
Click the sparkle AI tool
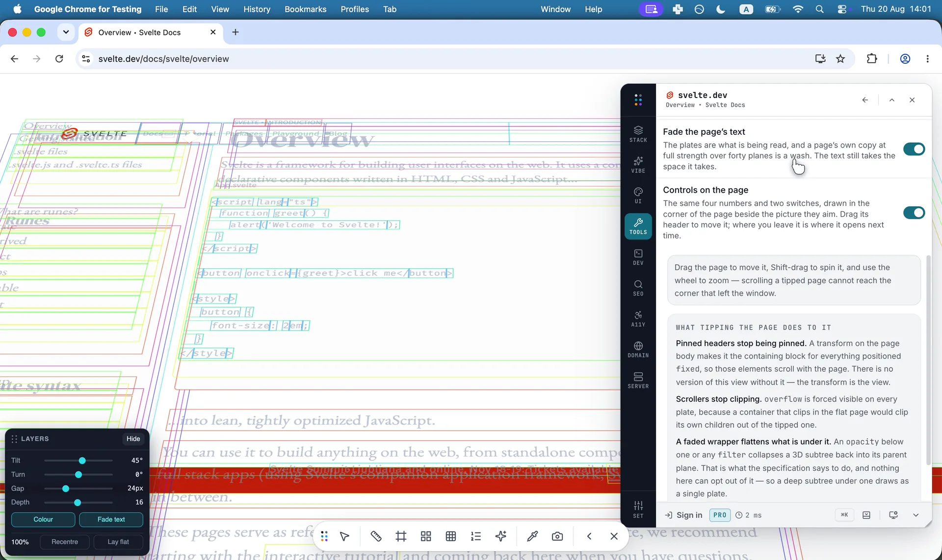coord(501,536)
